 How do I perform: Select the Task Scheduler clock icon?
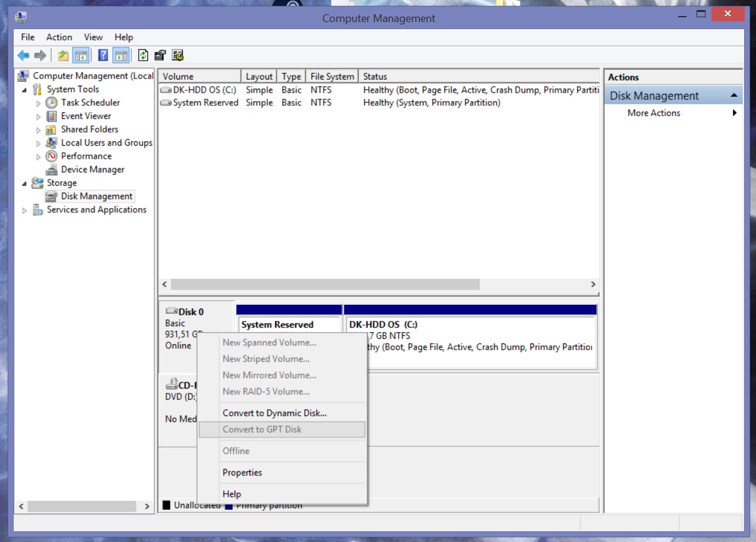tap(52, 103)
